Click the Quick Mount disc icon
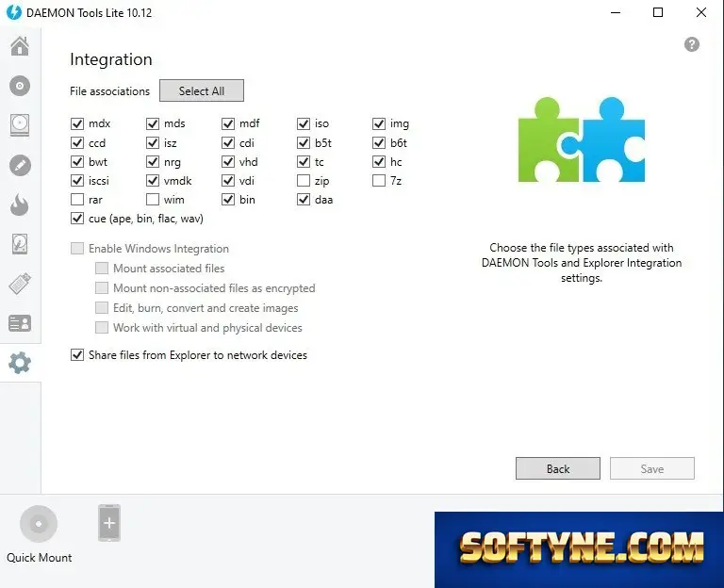The width and height of the screenshot is (724, 588). pyautogui.click(x=39, y=523)
